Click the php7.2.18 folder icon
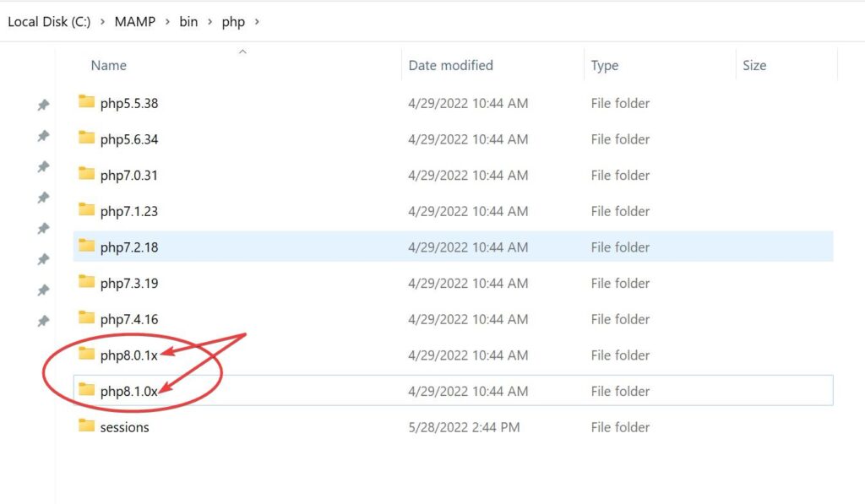865x504 pixels. click(86, 246)
